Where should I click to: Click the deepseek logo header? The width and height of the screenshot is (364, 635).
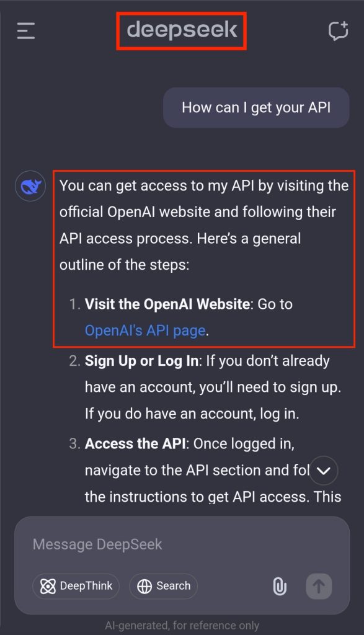click(x=182, y=31)
